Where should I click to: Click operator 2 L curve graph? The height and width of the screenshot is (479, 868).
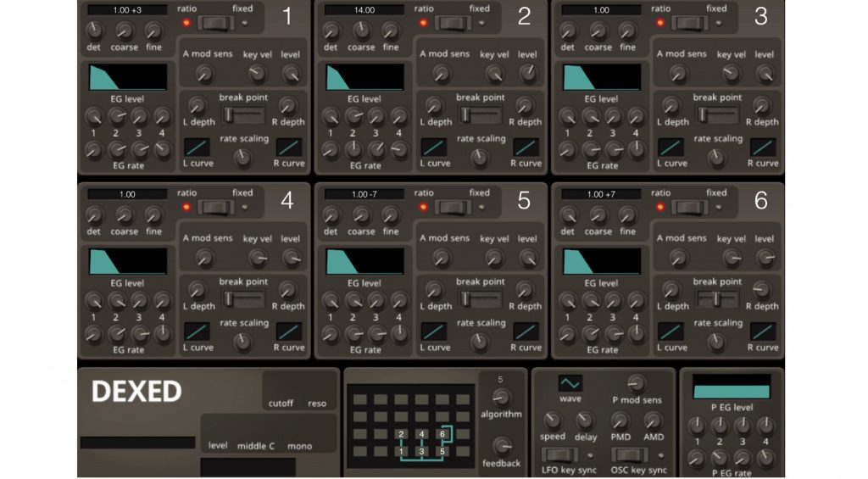[434, 148]
